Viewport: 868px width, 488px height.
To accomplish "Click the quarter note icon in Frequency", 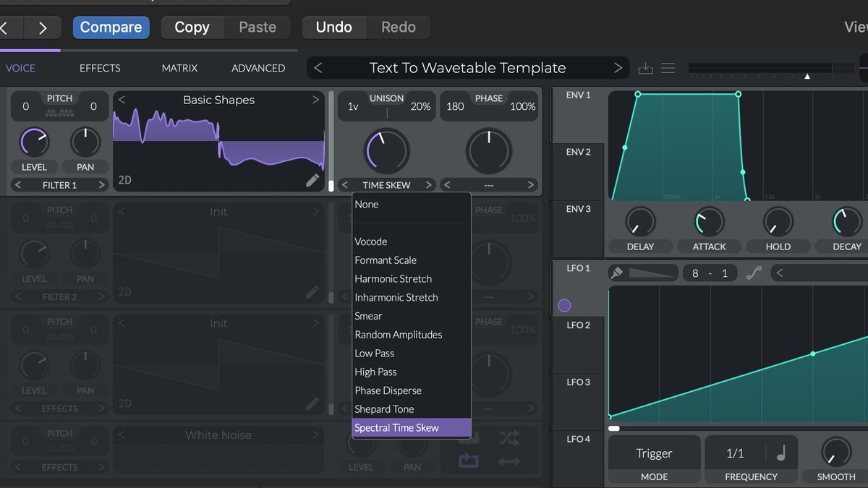I will (x=781, y=453).
